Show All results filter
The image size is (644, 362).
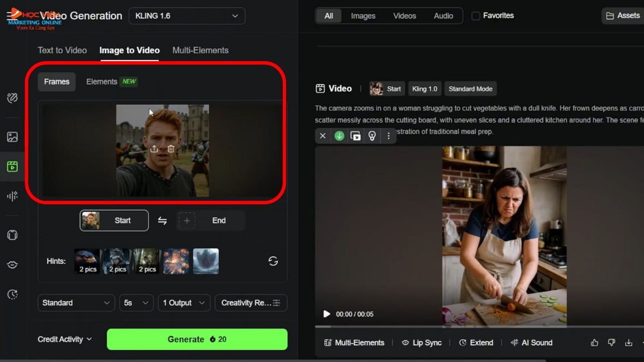pyautogui.click(x=329, y=16)
